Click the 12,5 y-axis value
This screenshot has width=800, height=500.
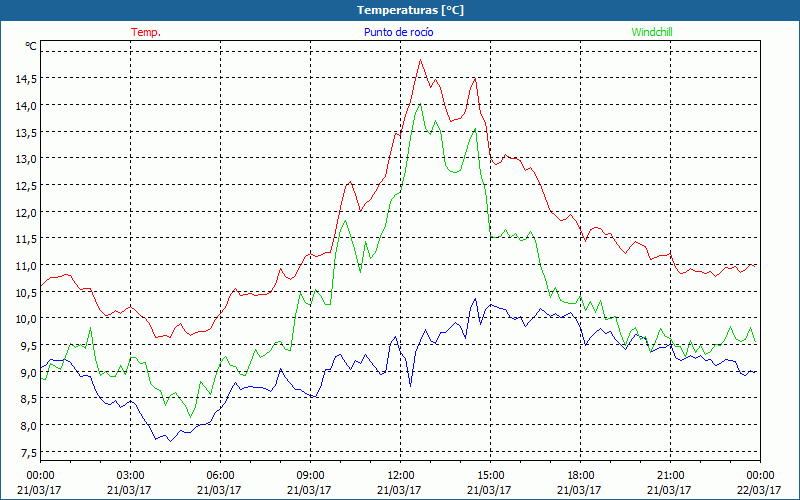[26, 186]
